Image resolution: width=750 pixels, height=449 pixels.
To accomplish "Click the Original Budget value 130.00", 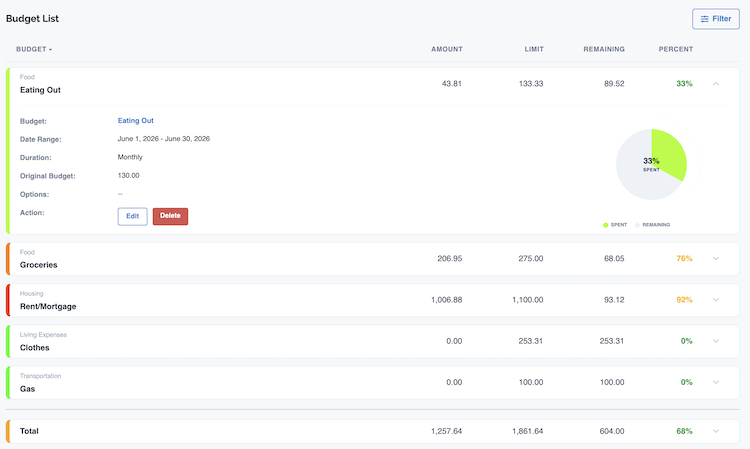I will click(128, 175).
